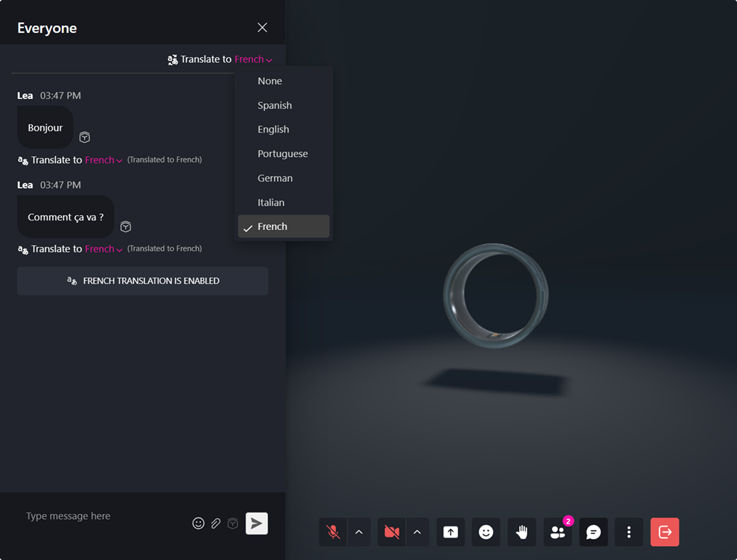Send the chat message
Screen dimensions: 737x560
pyautogui.click(x=256, y=523)
